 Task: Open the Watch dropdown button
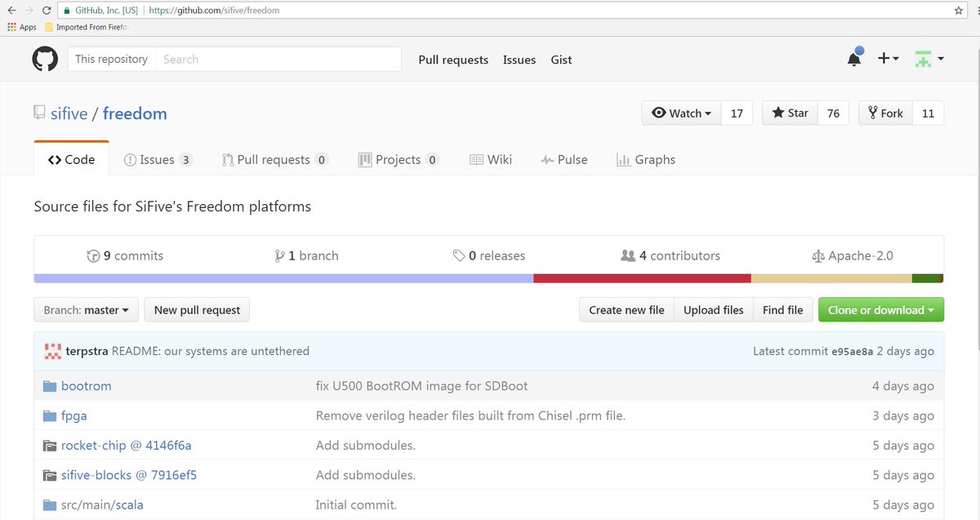tap(682, 113)
